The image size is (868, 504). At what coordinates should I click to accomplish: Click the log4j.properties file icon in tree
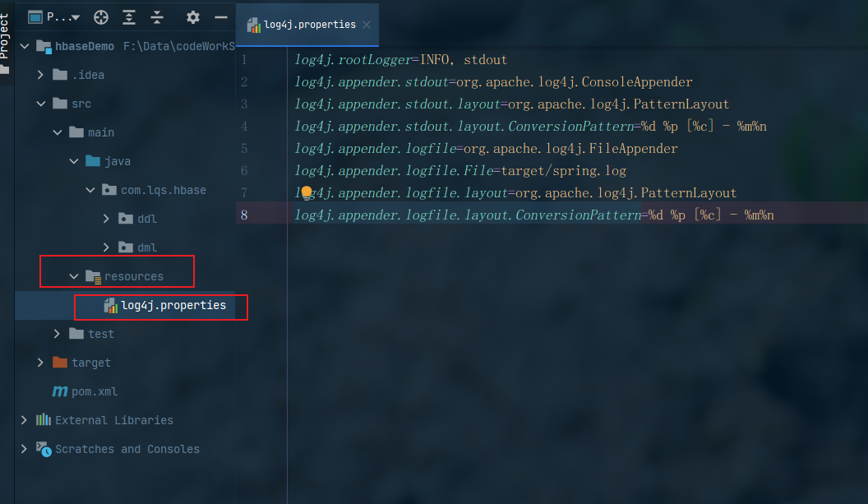(x=111, y=306)
